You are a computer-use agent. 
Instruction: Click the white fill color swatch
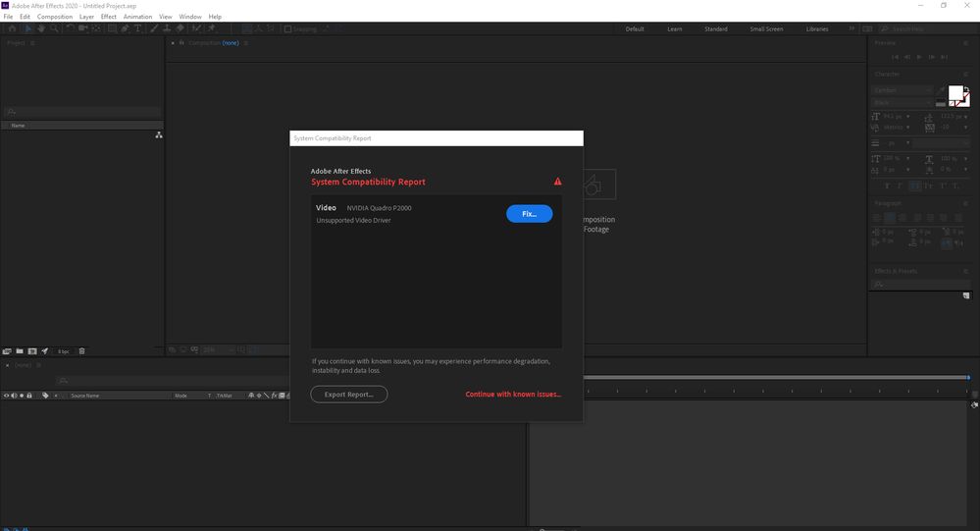point(955,94)
